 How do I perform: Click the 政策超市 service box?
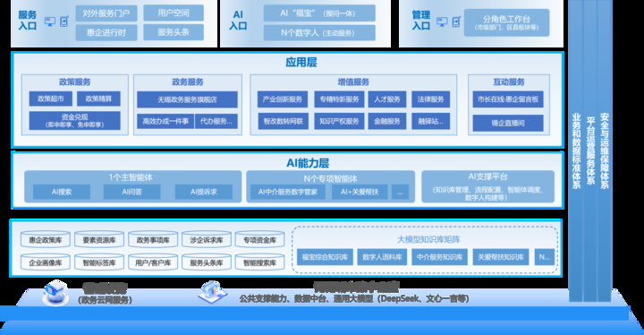point(51,99)
